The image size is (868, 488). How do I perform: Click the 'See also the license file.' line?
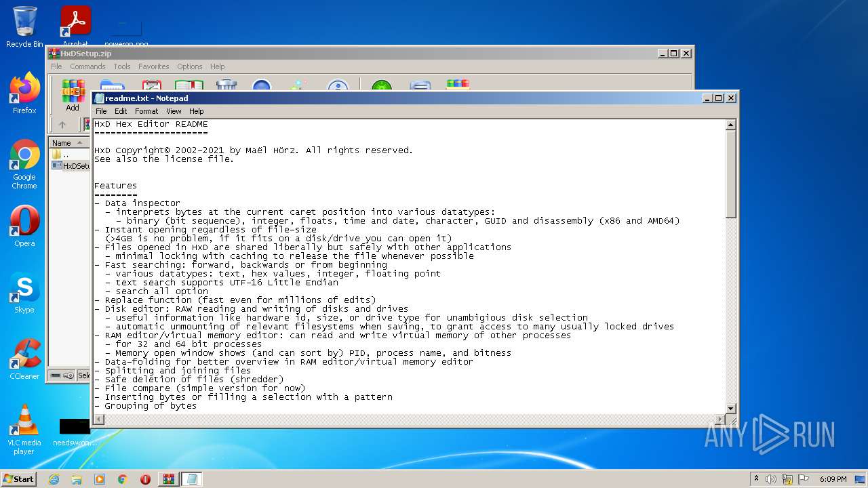pyautogui.click(x=164, y=159)
